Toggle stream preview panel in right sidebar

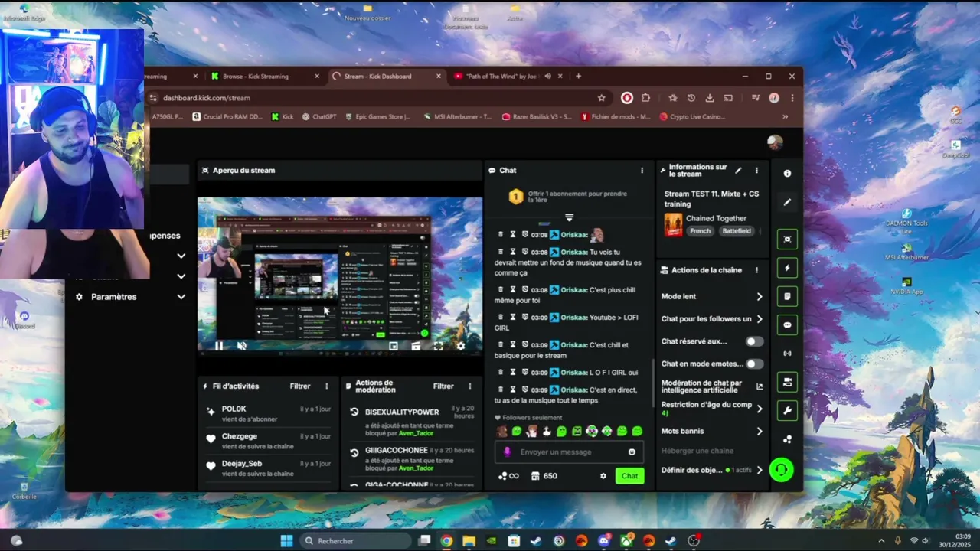(x=787, y=239)
